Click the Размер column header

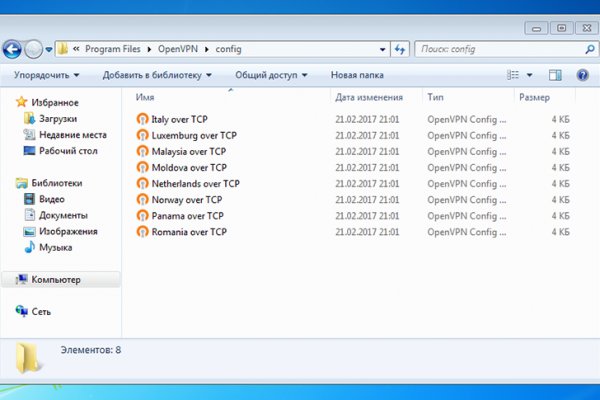[x=534, y=98]
